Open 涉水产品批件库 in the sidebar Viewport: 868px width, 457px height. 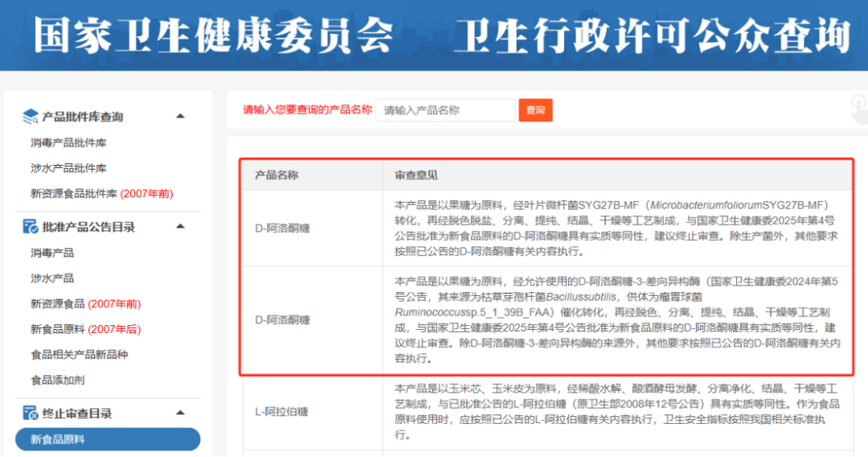point(68,168)
